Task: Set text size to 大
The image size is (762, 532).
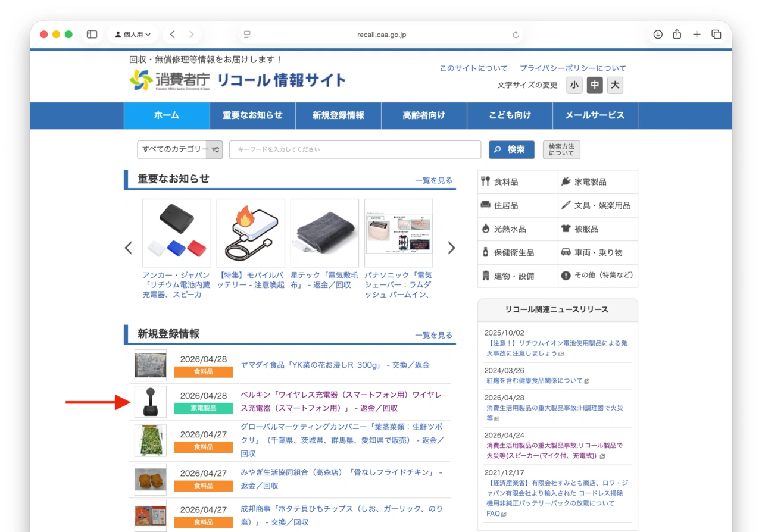Action: pos(615,85)
